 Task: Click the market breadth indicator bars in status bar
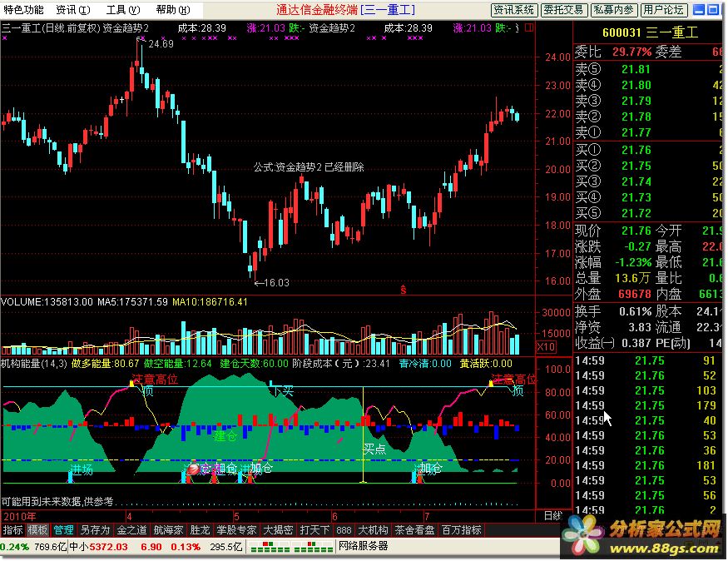pos(290,547)
